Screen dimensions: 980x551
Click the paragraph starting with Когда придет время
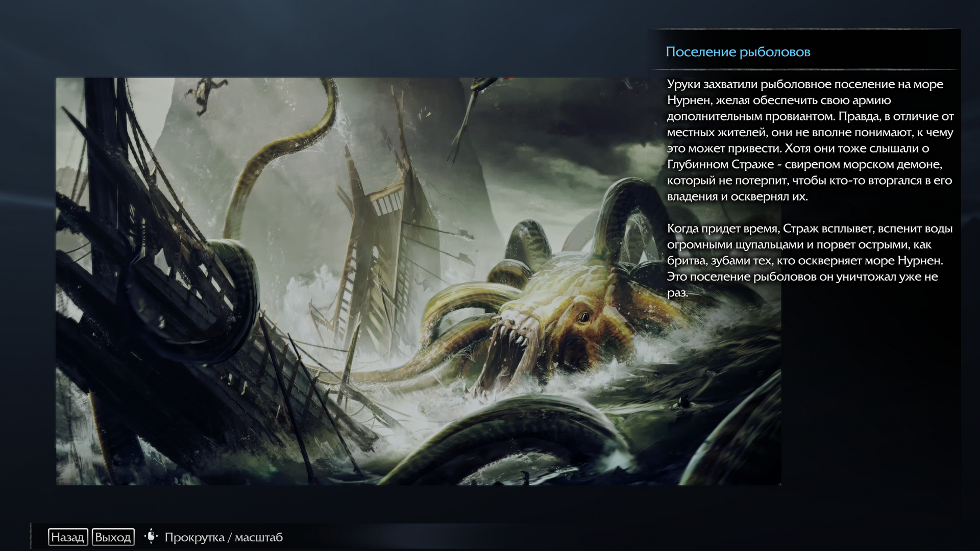(810, 260)
